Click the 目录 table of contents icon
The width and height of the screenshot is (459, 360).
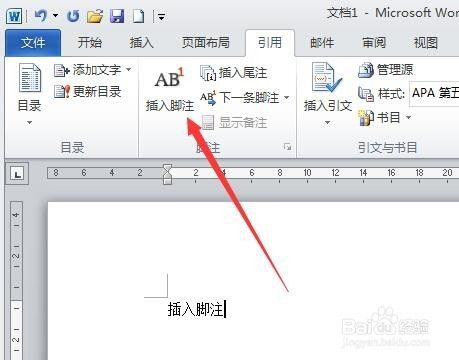point(30,77)
